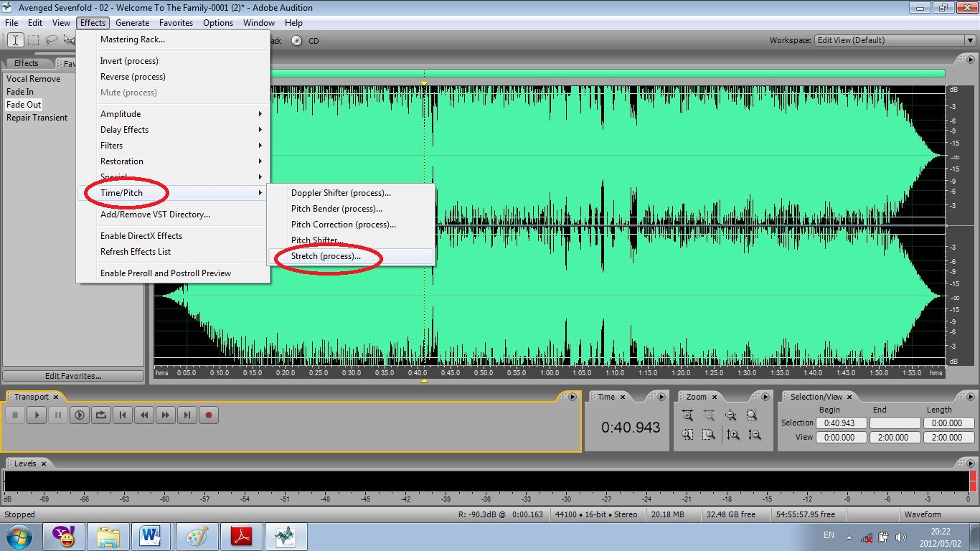Enable looped playback
The image size is (980, 551).
pyautogui.click(x=101, y=415)
